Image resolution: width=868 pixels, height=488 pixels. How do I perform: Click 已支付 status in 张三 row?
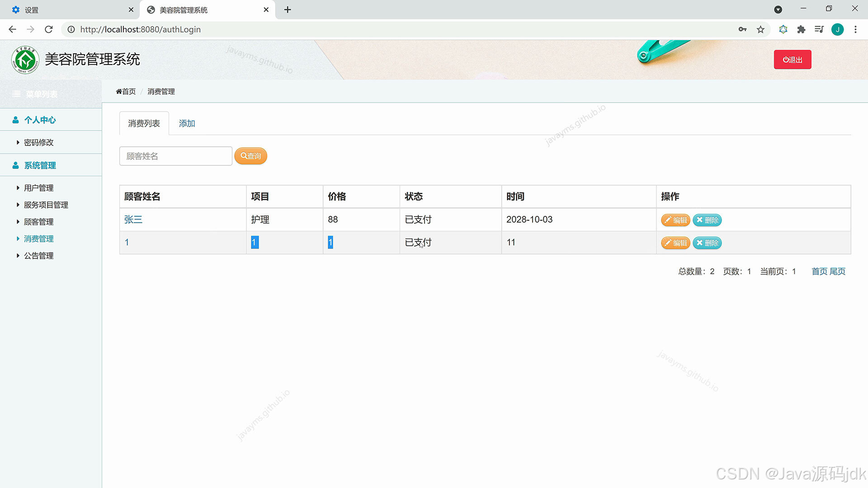tap(418, 220)
